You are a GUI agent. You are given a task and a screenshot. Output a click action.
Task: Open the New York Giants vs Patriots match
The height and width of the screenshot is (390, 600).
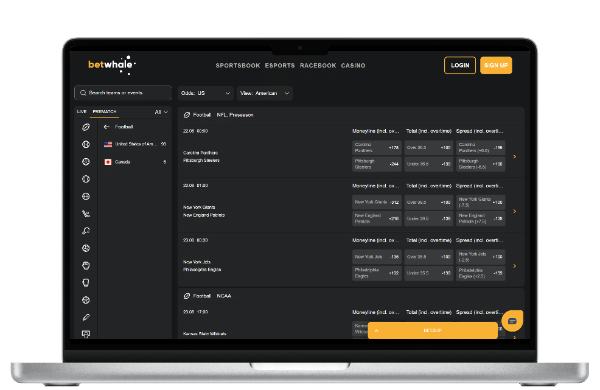pos(204,211)
